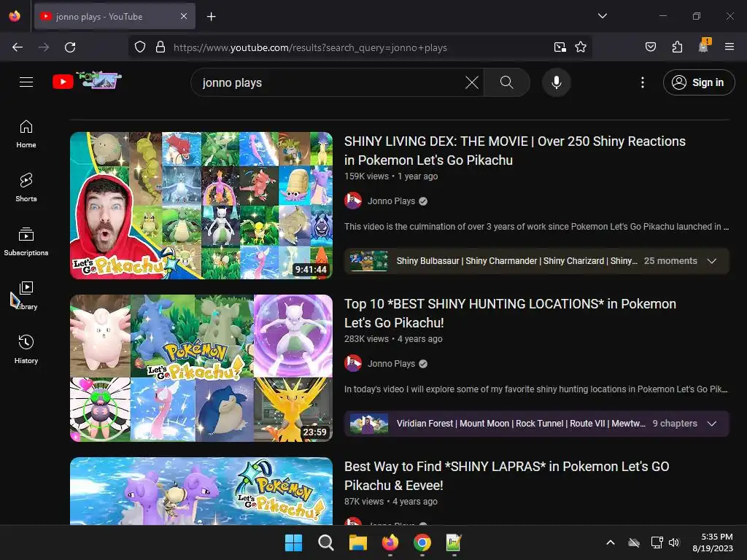The width and height of the screenshot is (747, 560).
Task: Open the Firefox extensions puzzle icon
Action: pyautogui.click(x=677, y=47)
